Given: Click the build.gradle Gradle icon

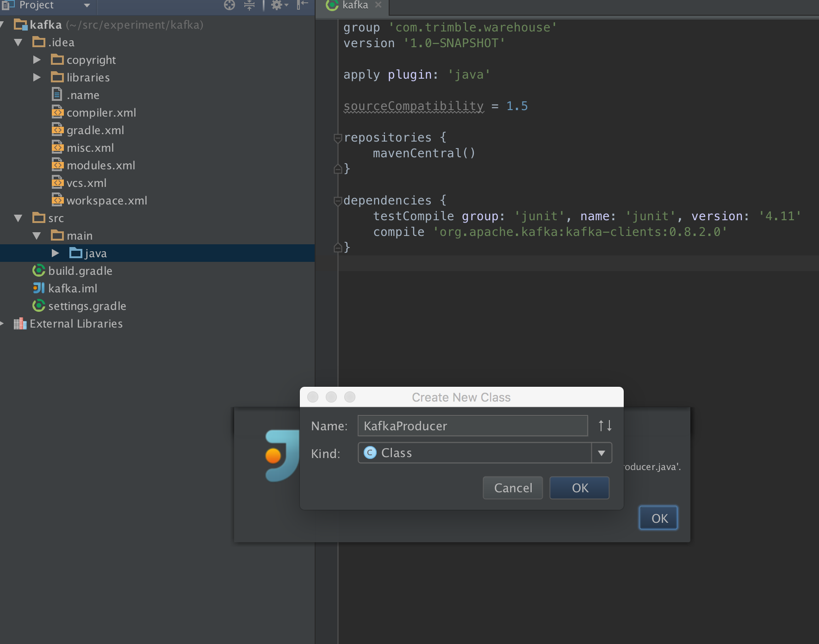Looking at the screenshot, I should coord(39,271).
